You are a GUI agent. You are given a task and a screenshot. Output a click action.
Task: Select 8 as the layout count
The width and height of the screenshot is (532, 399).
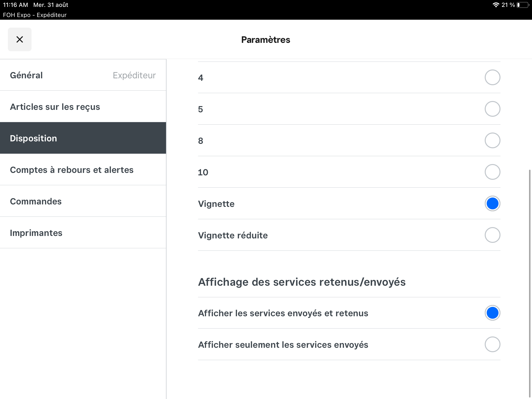492,141
